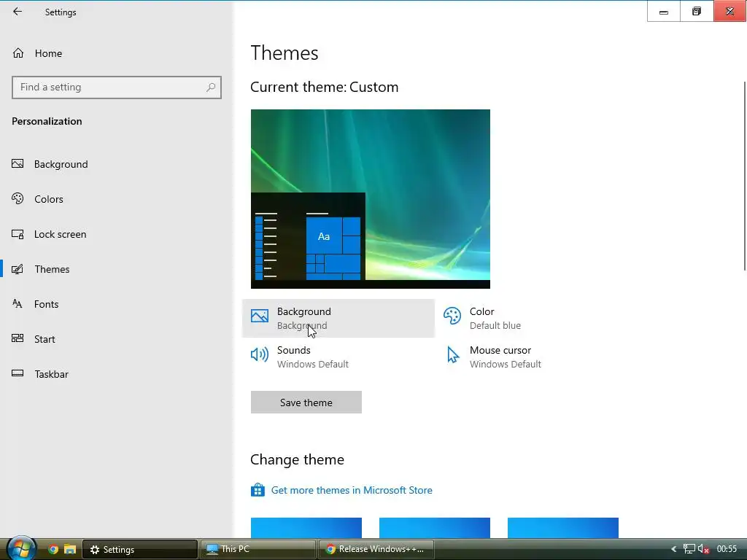
Task: Show hidden tray icons arrow
Action: point(673,549)
